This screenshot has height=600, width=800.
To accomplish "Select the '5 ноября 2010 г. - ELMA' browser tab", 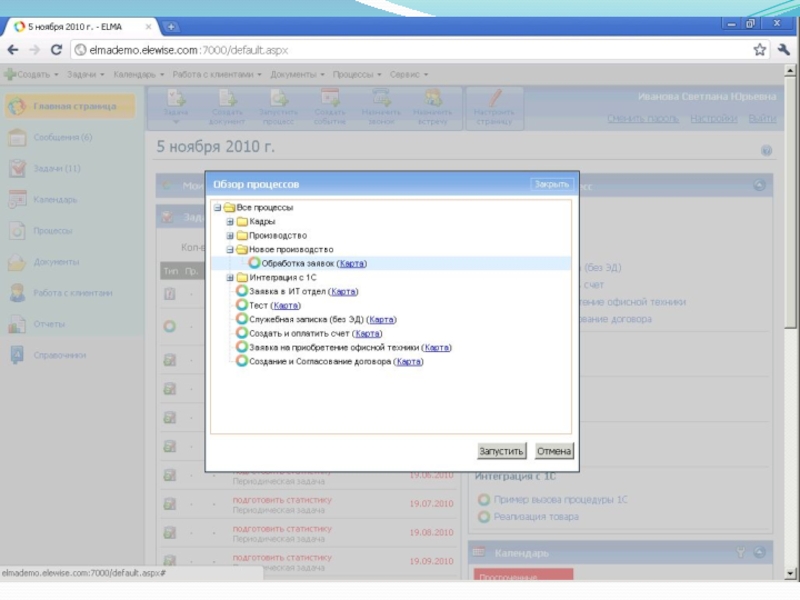I will 80,26.
